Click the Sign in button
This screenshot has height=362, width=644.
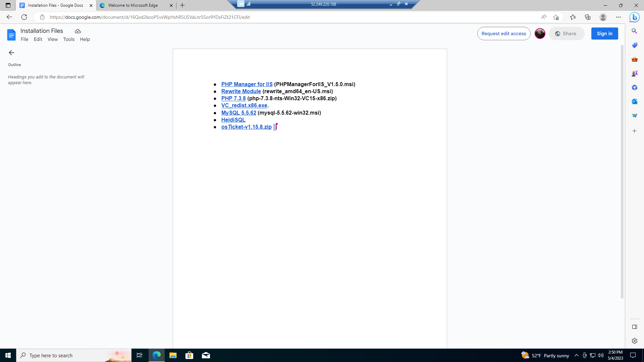click(604, 34)
